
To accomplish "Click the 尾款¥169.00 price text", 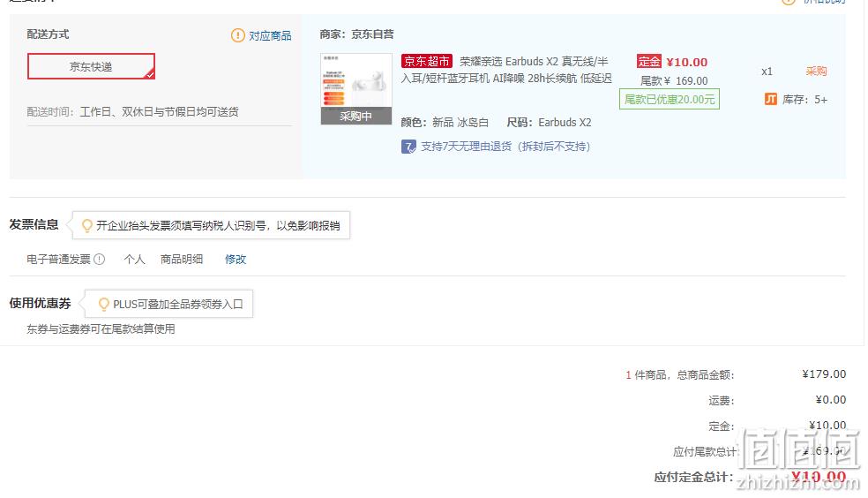I will [x=674, y=81].
